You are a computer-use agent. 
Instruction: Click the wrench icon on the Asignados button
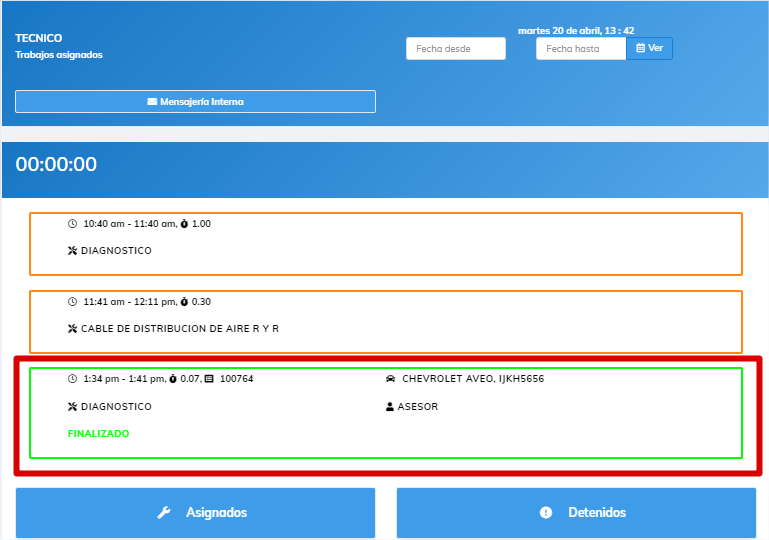[165, 513]
